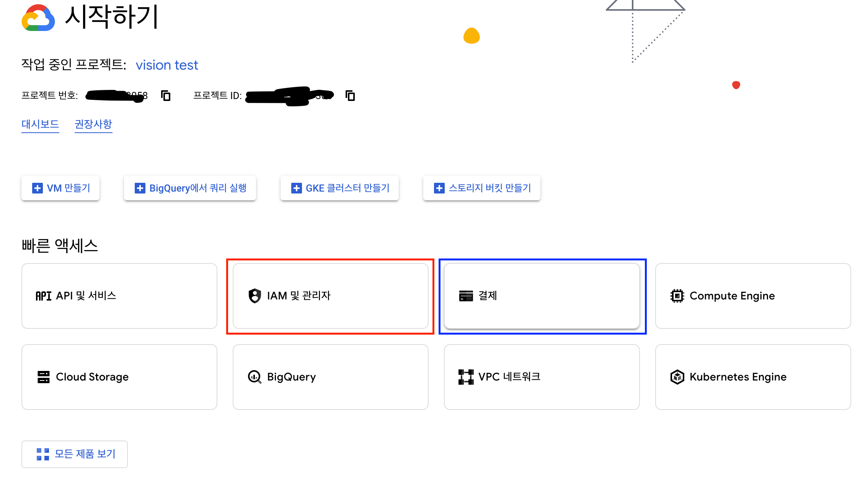Click the Google Cloud logo
The width and height of the screenshot is (868, 478).
click(38, 18)
